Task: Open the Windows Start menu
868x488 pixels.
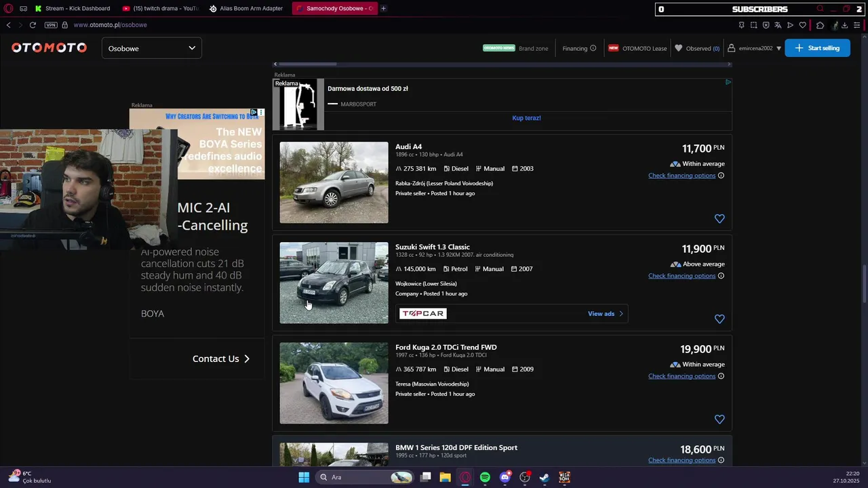Action: pos(304,477)
